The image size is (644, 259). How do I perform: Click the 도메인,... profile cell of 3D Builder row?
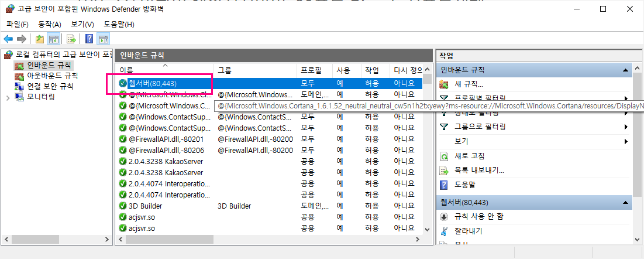click(x=315, y=206)
